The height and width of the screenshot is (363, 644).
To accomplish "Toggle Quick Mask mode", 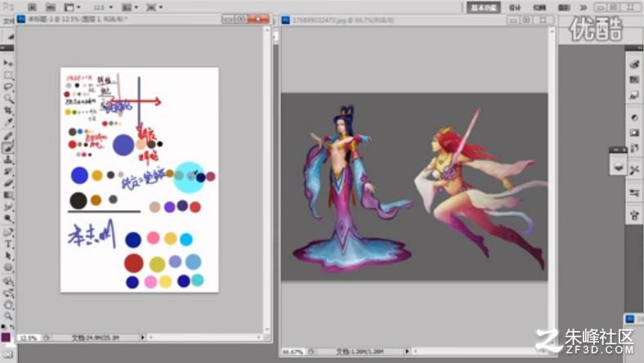I will pyautogui.click(x=8, y=354).
